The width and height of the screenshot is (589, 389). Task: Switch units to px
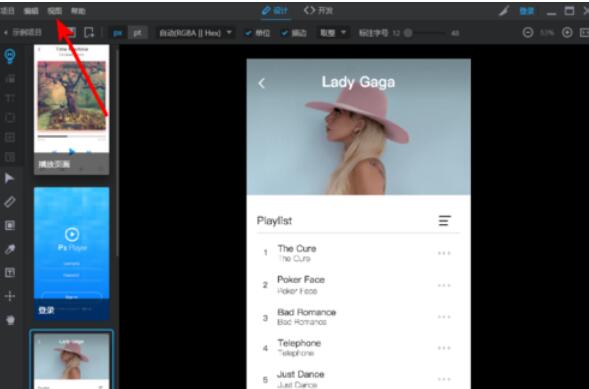click(118, 33)
